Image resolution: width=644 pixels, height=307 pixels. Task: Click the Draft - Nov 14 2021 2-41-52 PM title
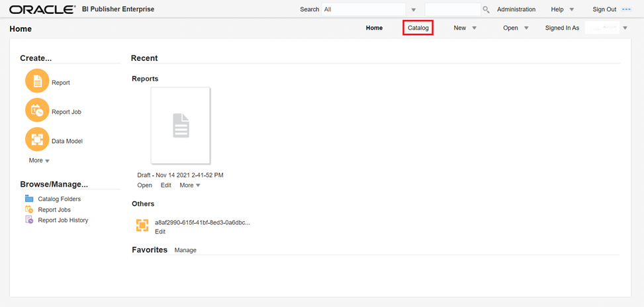coord(180,175)
